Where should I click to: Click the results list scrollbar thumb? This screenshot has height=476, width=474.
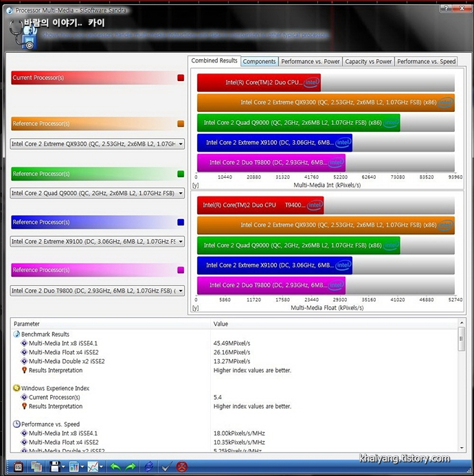point(462,339)
